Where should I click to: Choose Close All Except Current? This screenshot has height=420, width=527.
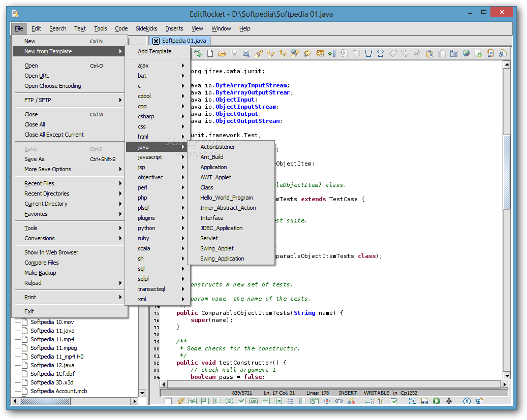pos(70,135)
